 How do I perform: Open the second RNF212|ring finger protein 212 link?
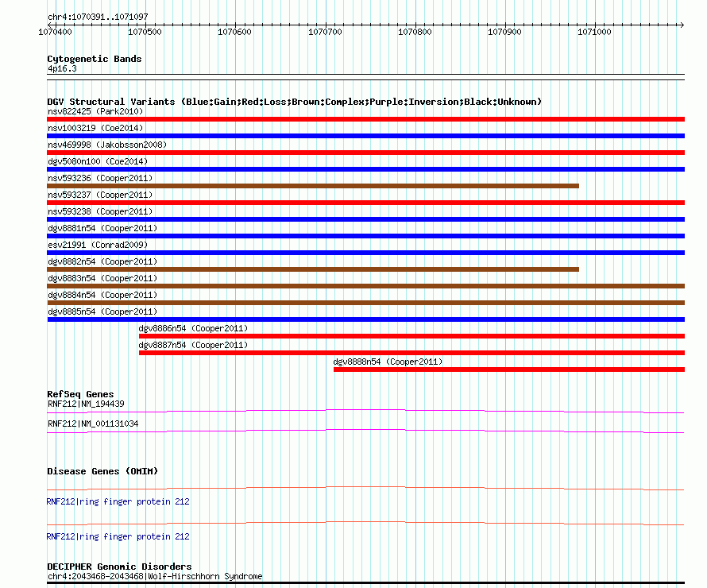tap(118, 536)
